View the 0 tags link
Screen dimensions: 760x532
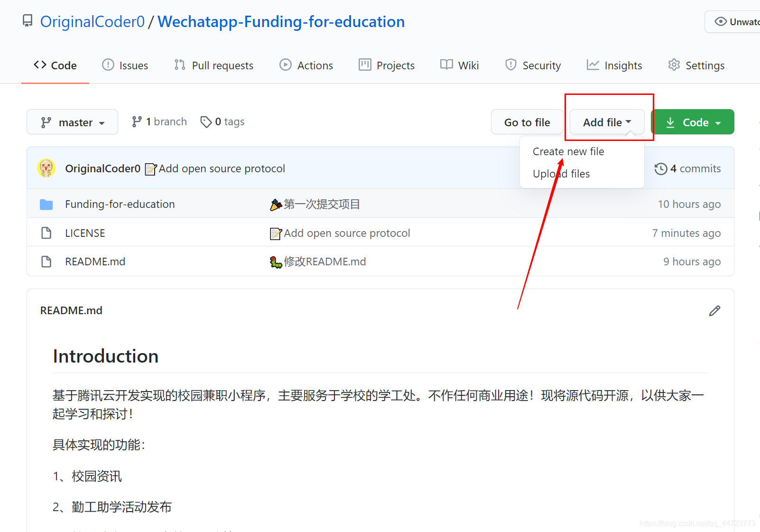[222, 122]
